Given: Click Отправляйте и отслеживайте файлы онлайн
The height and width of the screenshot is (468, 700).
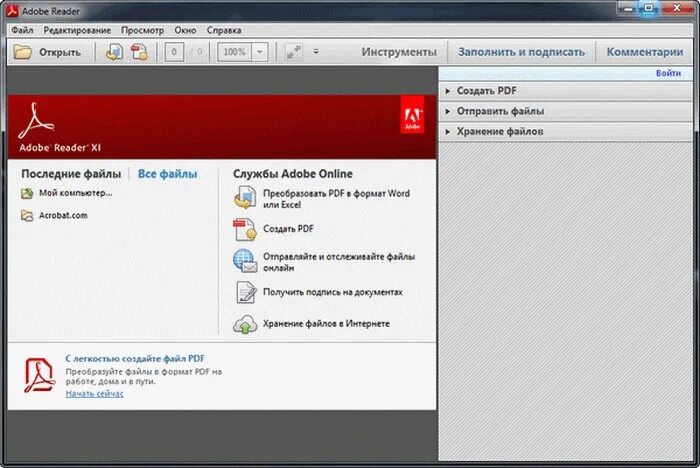Looking at the screenshot, I should pyautogui.click(x=339, y=262).
